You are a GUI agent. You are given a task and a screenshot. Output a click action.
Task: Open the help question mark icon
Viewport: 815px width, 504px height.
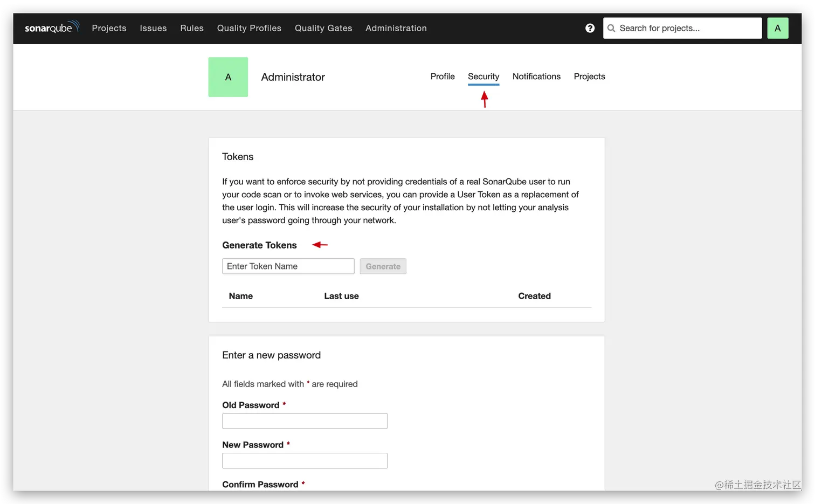(x=590, y=28)
